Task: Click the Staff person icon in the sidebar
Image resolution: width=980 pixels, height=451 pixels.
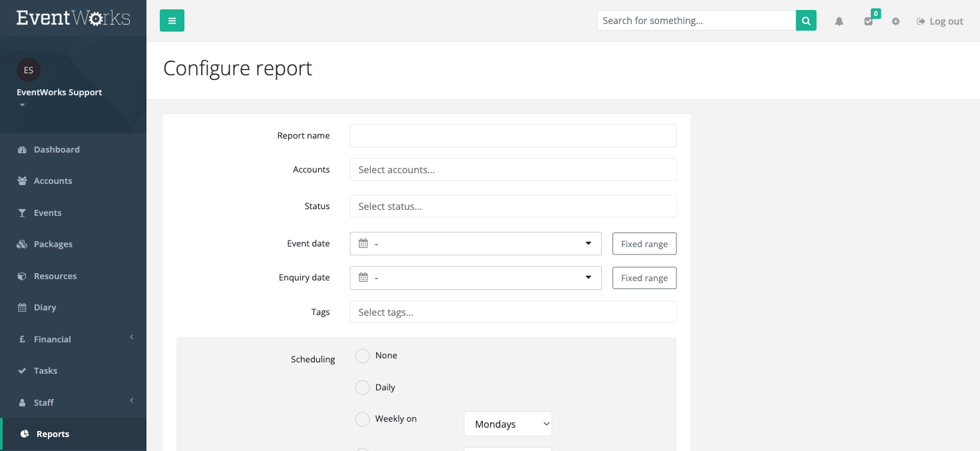Action: 22,403
